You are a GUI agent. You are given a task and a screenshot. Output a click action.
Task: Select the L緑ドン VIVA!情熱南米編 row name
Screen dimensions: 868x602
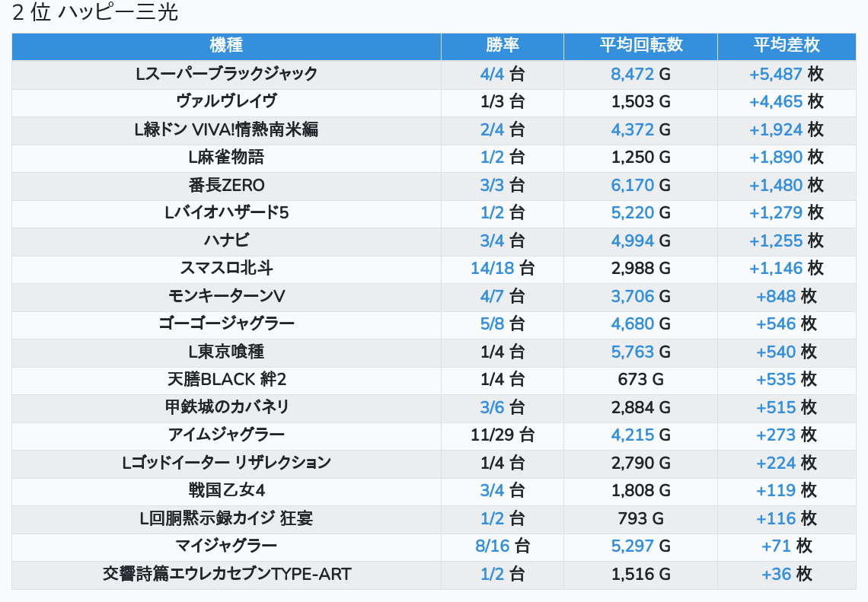pos(226,129)
